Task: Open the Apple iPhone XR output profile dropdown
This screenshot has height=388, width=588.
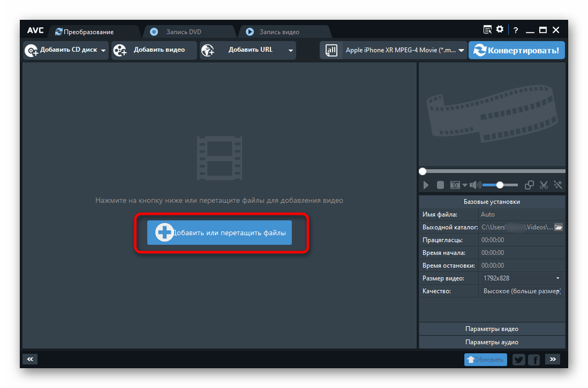Action: pyautogui.click(x=405, y=50)
